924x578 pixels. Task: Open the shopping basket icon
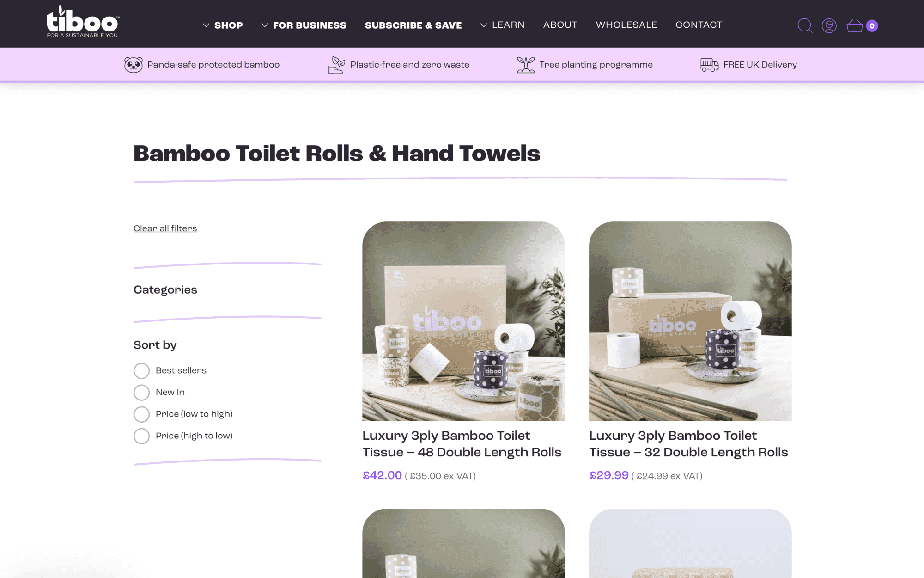click(x=855, y=25)
